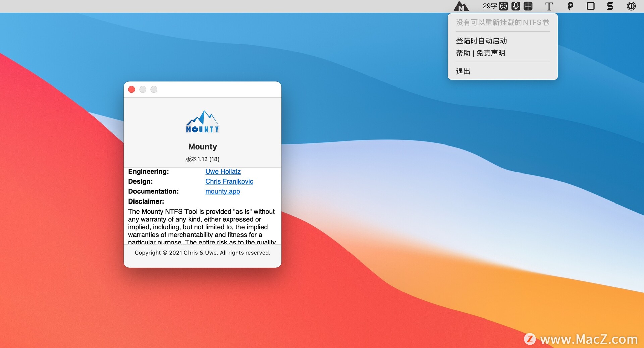Open the Mounty mountain menu bar icon

coord(461,6)
